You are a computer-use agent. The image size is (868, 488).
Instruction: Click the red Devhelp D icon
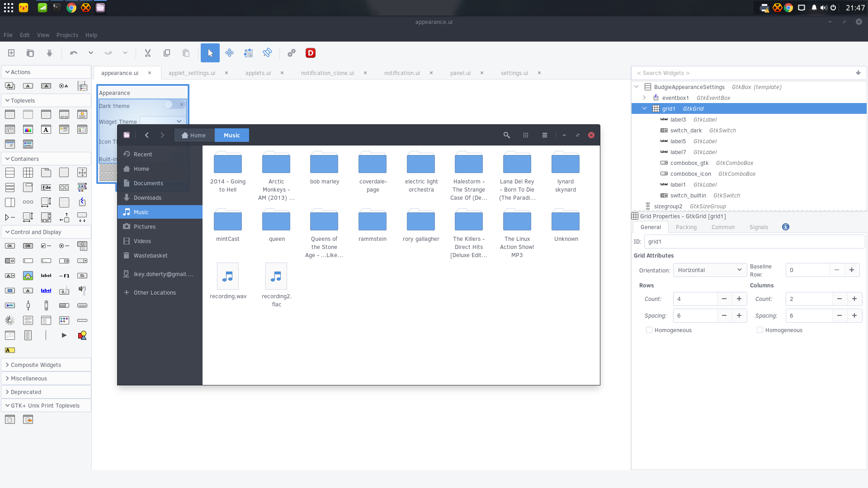[311, 53]
